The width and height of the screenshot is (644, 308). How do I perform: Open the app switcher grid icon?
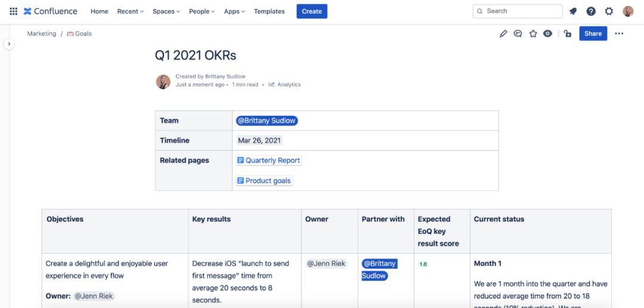click(13, 11)
